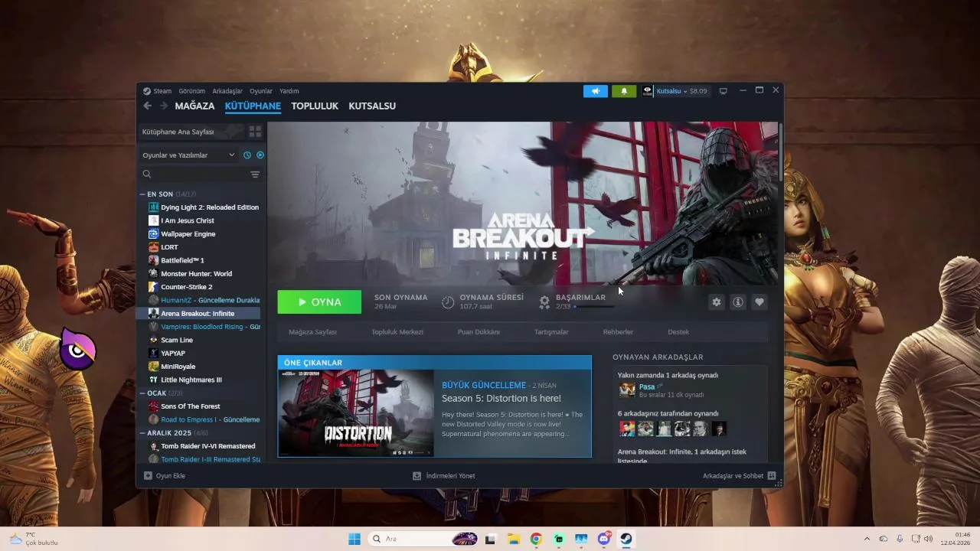
Task: Open the KUTSALSU profile tab
Action: (x=372, y=106)
